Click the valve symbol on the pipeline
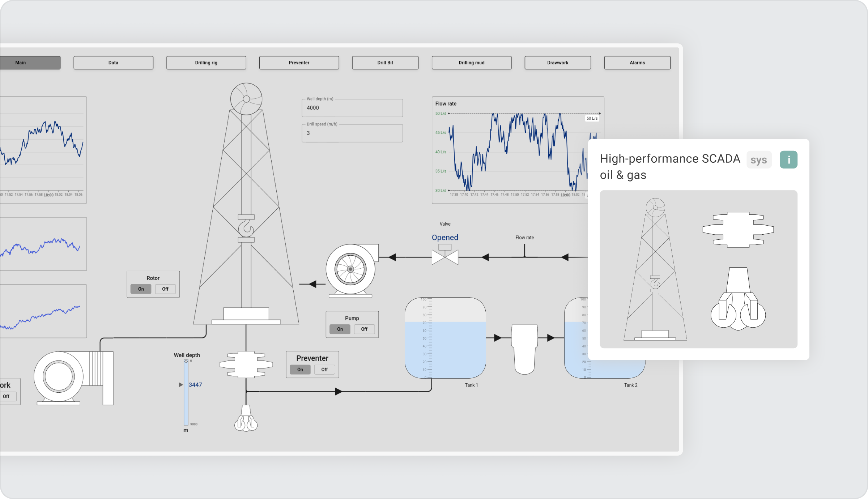This screenshot has height=499, width=868. click(x=444, y=257)
